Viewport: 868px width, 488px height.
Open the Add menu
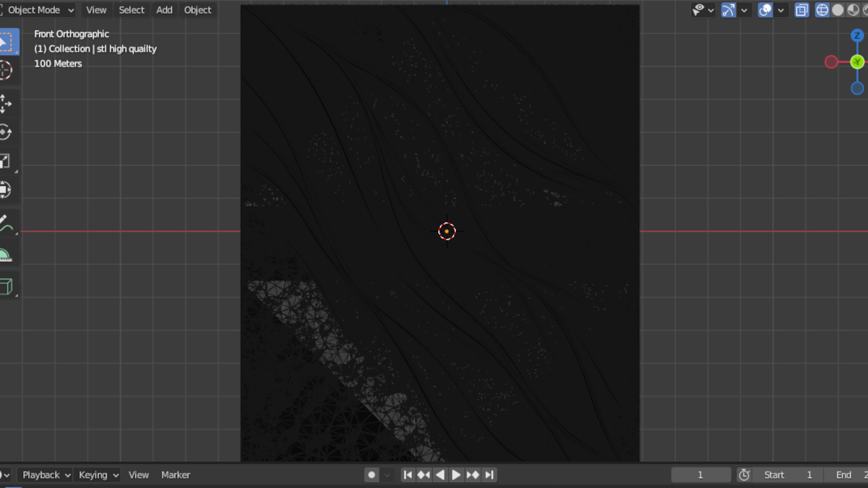[164, 10]
